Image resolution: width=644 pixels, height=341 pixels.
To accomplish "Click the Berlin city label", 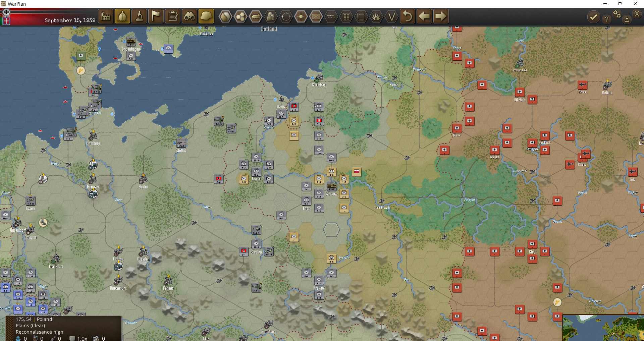I will coord(143,187).
